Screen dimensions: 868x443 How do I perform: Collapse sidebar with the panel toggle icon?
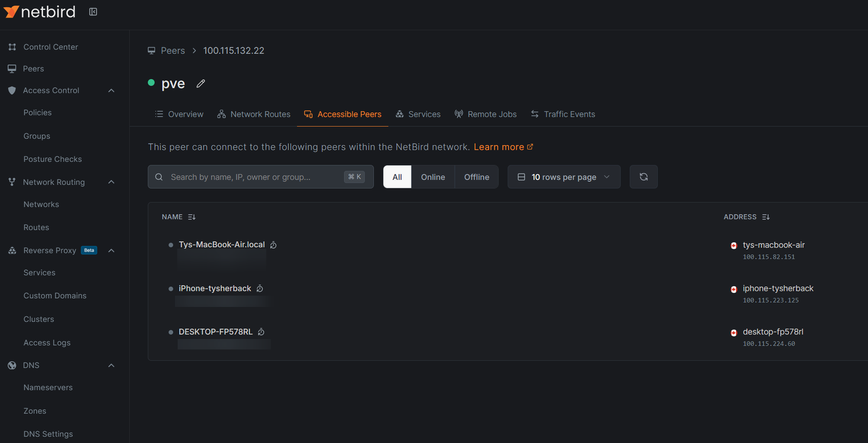pyautogui.click(x=93, y=12)
